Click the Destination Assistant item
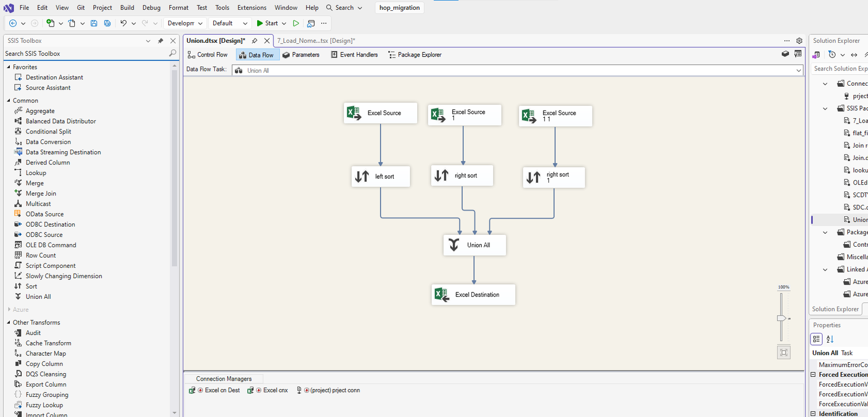The width and height of the screenshot is (868, 417). pyautogui.click(x=54, y=77)
